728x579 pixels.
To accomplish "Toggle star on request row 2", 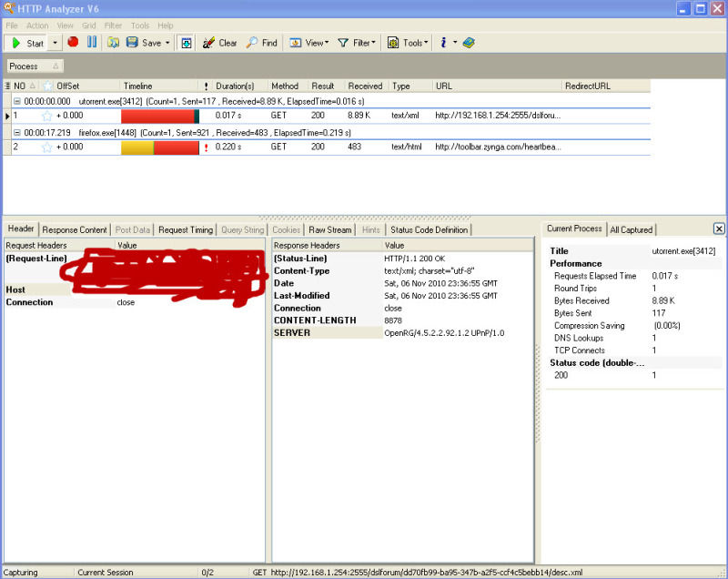I will tap(46, 147).
